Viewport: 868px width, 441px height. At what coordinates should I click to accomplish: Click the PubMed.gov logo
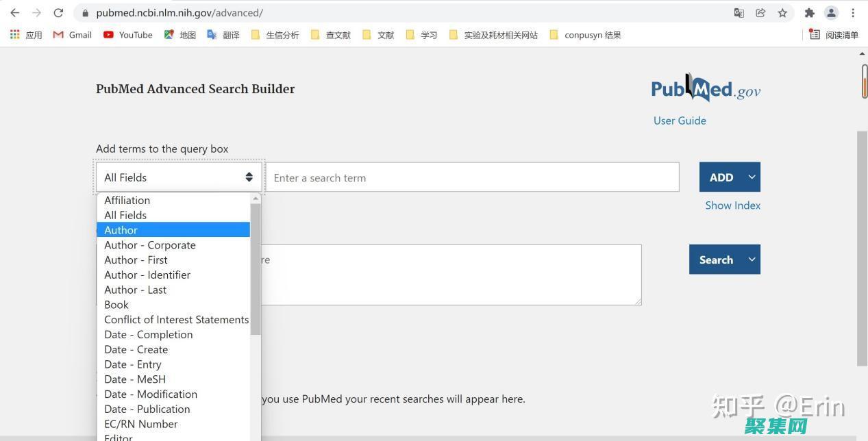point(705,89)
